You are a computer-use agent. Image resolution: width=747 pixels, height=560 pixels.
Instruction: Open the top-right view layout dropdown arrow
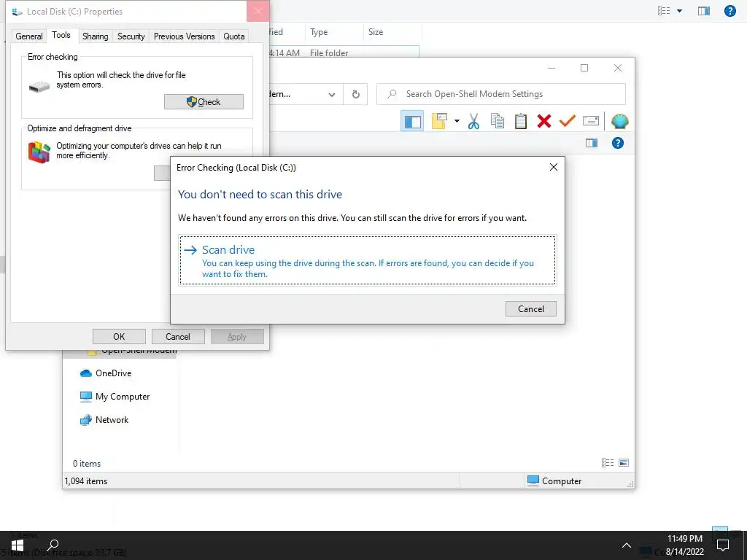click(679, 11)
